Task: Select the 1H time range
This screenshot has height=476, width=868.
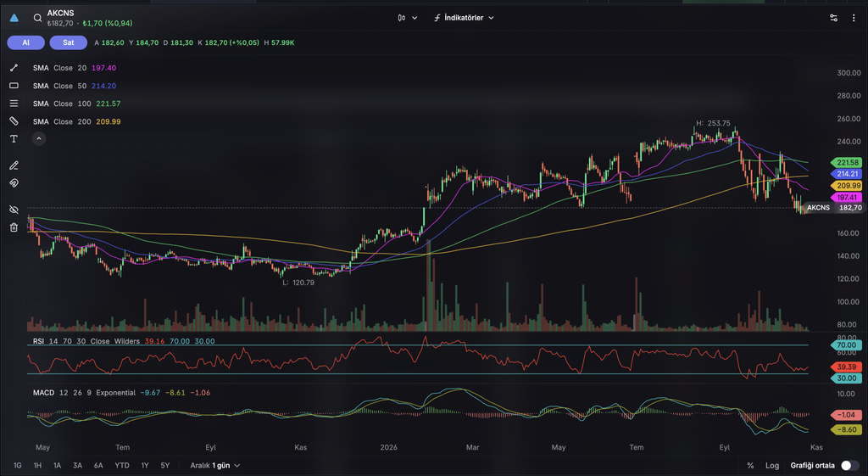Action: pos(37,466)
